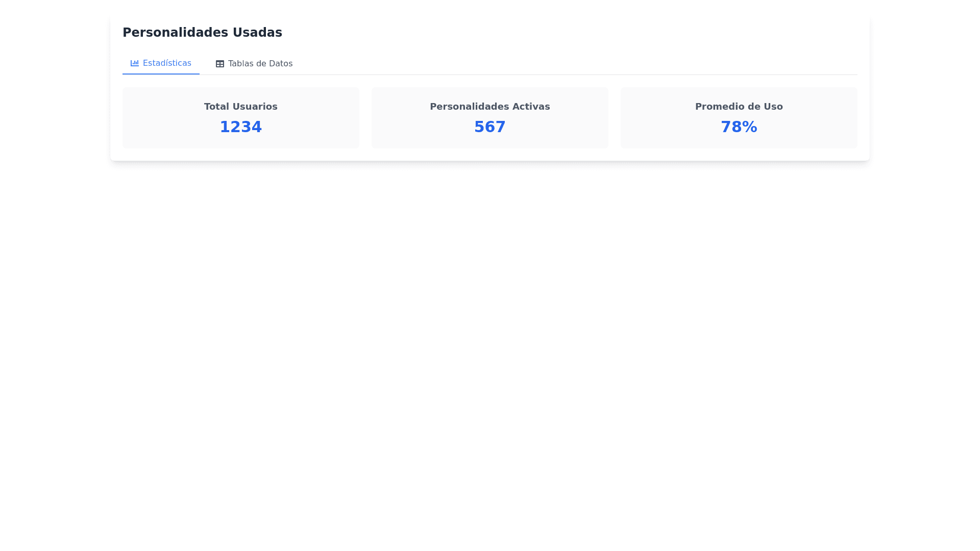Click the "Personalidades Usadas" heading
The width and height of the screenshot is (980, 551).
click(202, 33)
